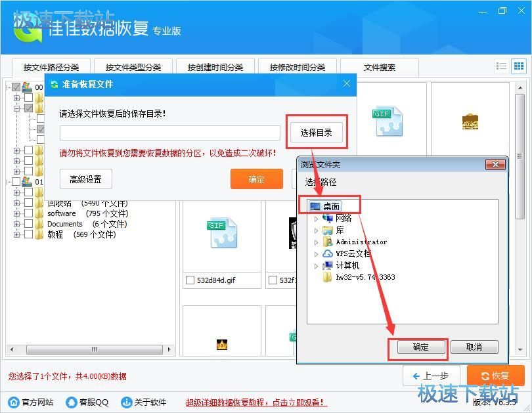Open 按创建时间分类 tab

click(215, 67)
